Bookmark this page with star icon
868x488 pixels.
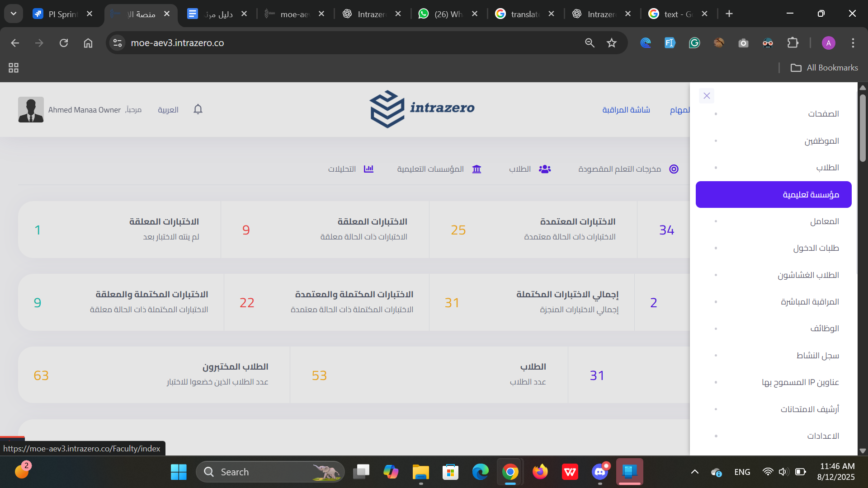pos(611,43)
